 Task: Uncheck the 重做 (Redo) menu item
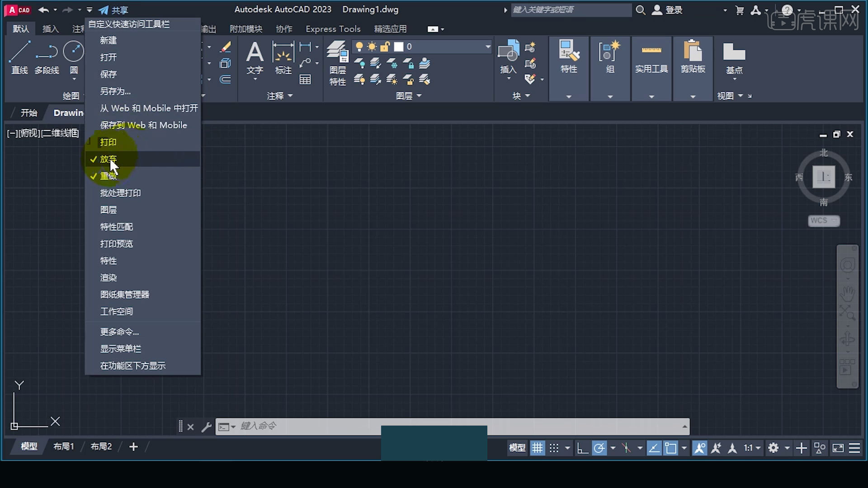coord(108,176)
